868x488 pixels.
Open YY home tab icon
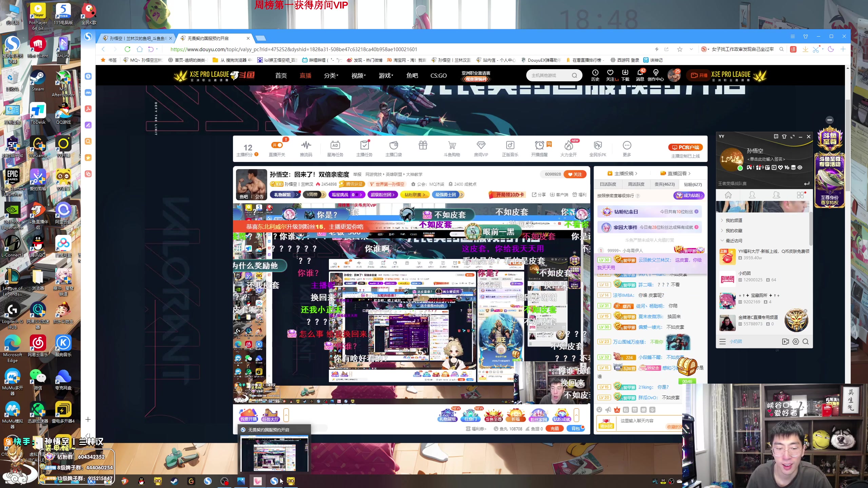pyautogui.click(x=728, y=195)
